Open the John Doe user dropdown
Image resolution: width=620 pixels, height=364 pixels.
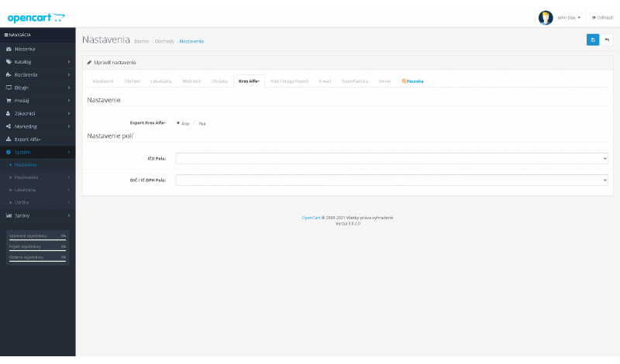point(569,17)
